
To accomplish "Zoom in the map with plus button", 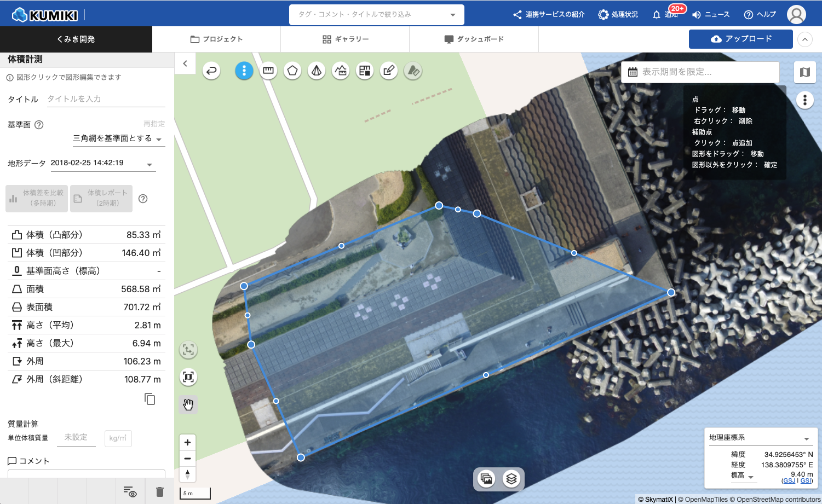I will click(x=187, y=442).
